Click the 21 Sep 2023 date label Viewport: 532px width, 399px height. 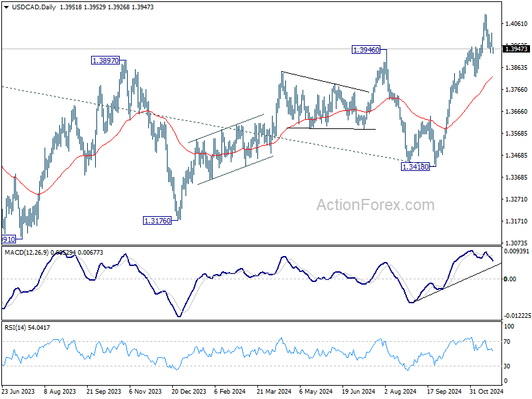(x=104, y=391)
